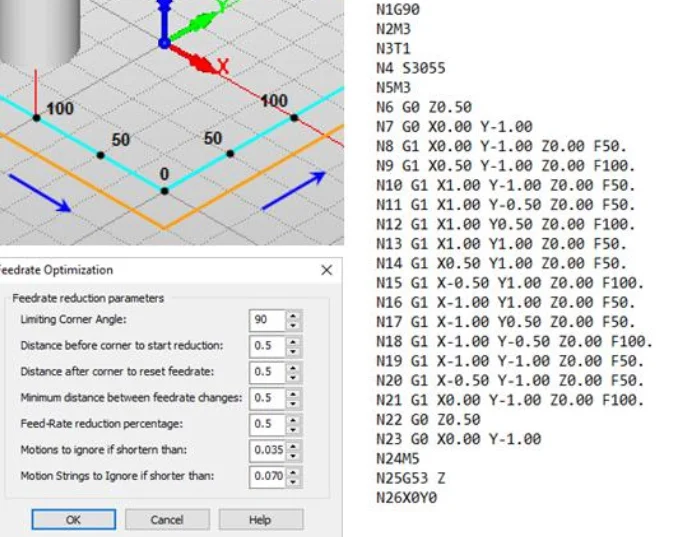Image resolution: width=675 pixels, height=537 pixels.
Task: Focus the Feed-Rate reduction percentage field
Action: 266,424
